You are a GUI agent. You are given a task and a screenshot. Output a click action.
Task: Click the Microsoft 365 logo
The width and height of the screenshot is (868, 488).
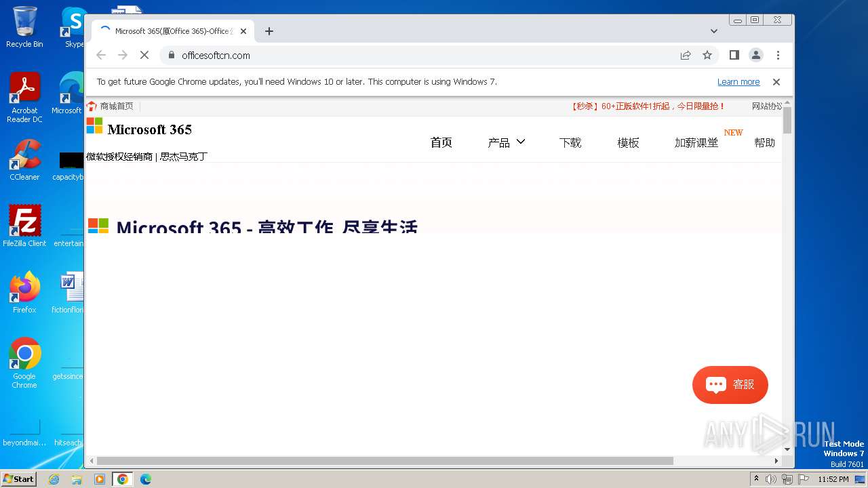click(139, 129)
